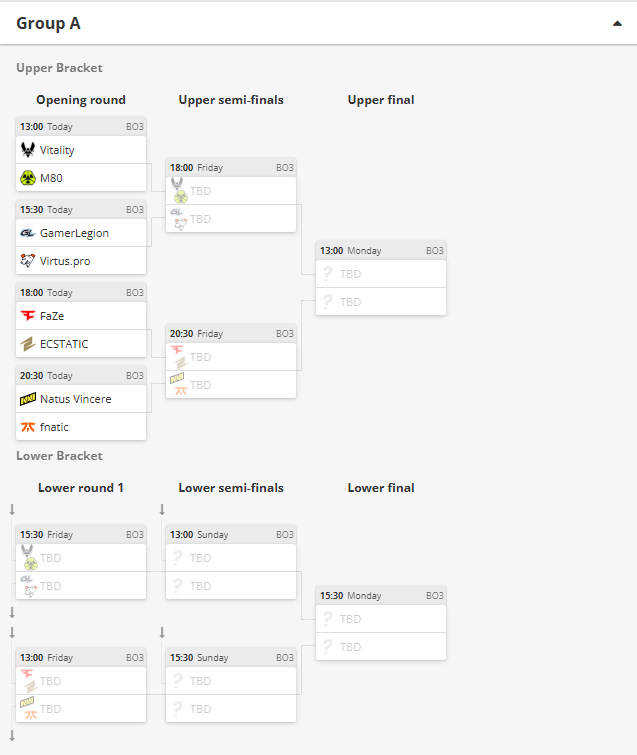Open the 13:00 Monday upper final match
The image size is (637, 755).
(x=381, y=278)
